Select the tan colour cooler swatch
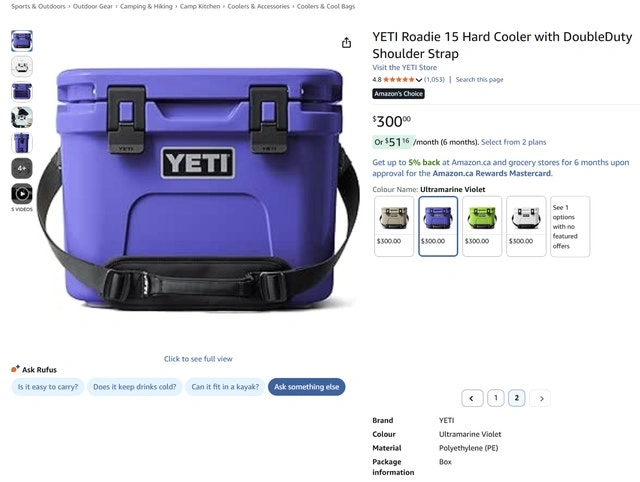This screenshot has height=482, width=640. click(393, 226)
